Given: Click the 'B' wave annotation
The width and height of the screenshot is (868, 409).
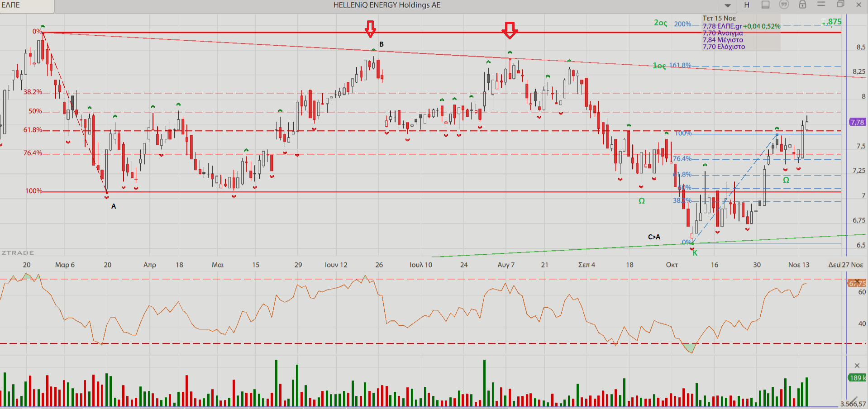Looking at the screenshot, I should 382,44.
